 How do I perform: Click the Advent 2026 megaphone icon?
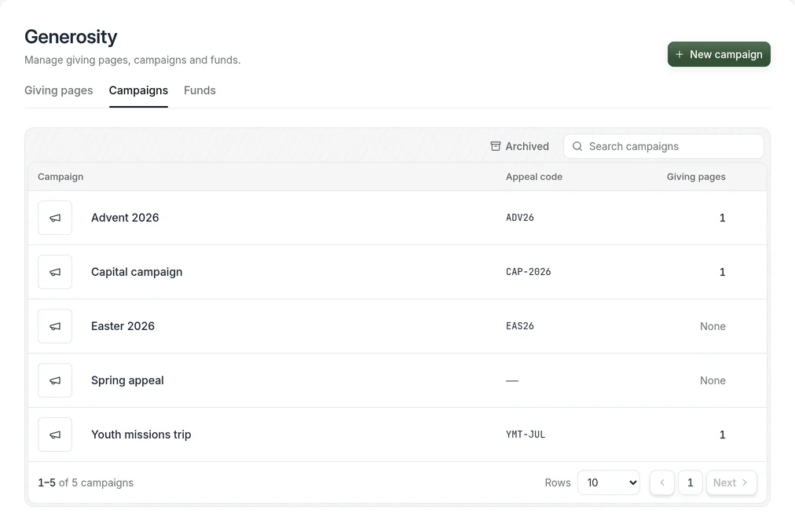(x=55, y=218)
